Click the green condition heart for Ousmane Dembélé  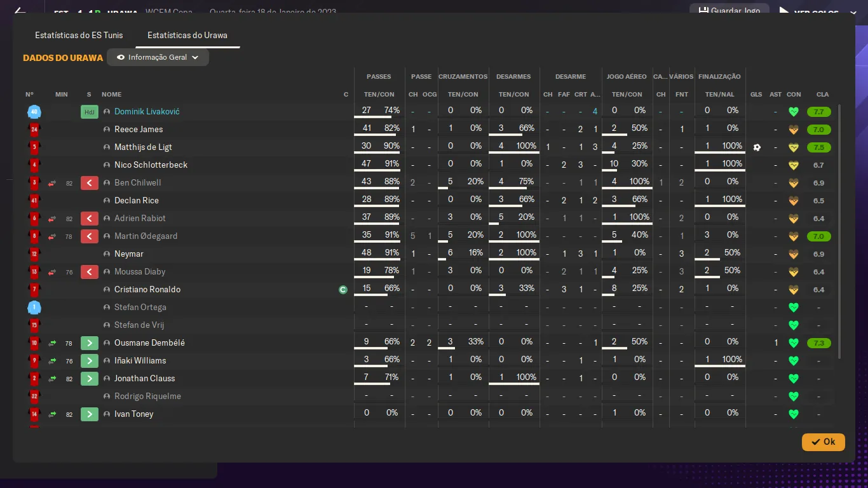click(793, 343)
